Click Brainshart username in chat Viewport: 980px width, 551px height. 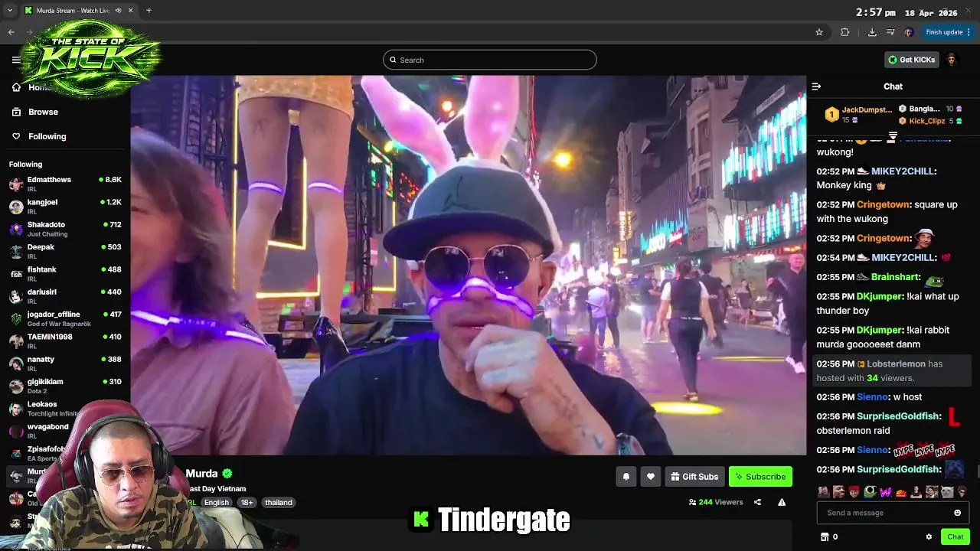tap(896, 277)
